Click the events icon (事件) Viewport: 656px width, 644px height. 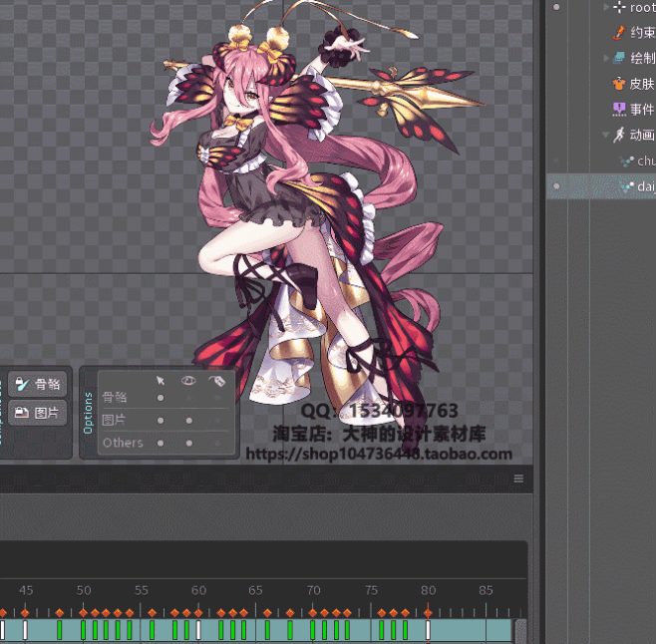pyautogui.click(x=619, y=109)
